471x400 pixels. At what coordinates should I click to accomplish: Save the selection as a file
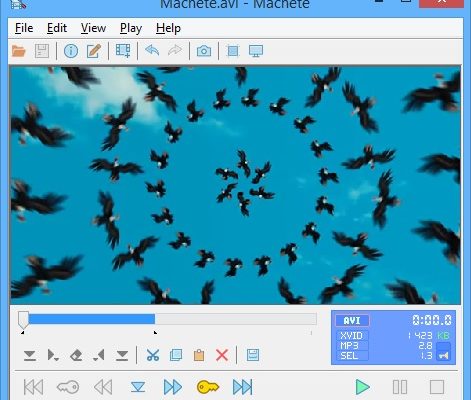tap(253, 355)
